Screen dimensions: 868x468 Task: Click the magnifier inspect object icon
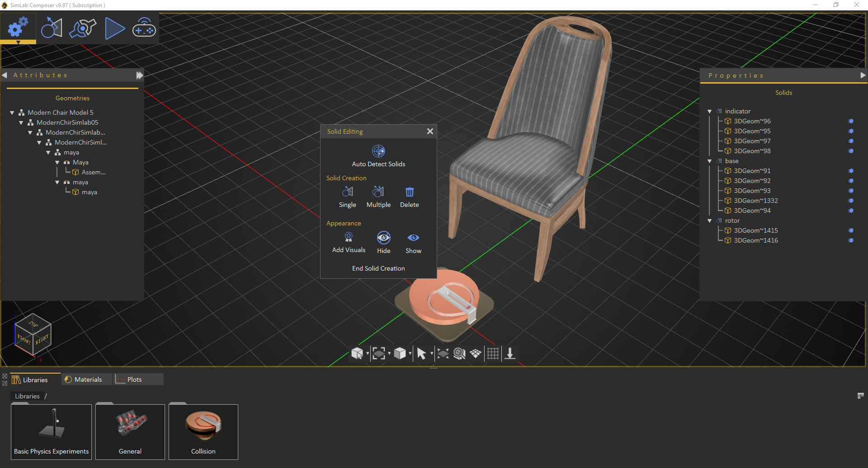[459, 353]
